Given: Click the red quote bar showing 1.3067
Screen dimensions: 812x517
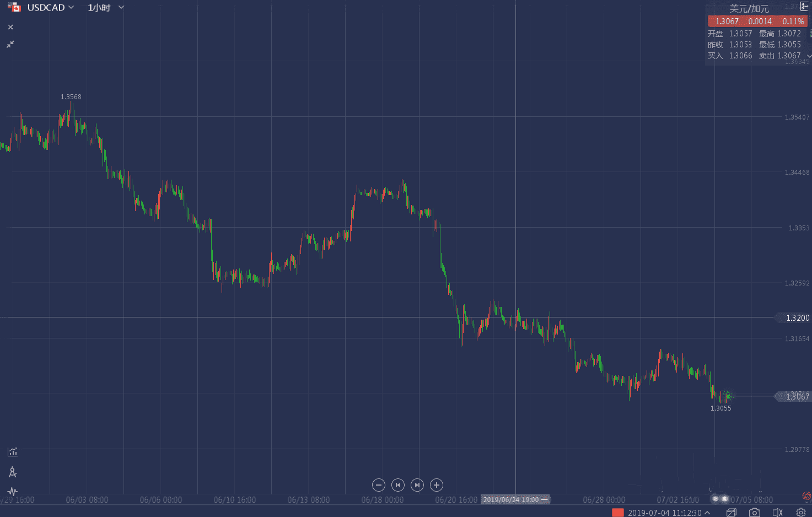Looking at the screenshot, I should [x=758, y=21].
